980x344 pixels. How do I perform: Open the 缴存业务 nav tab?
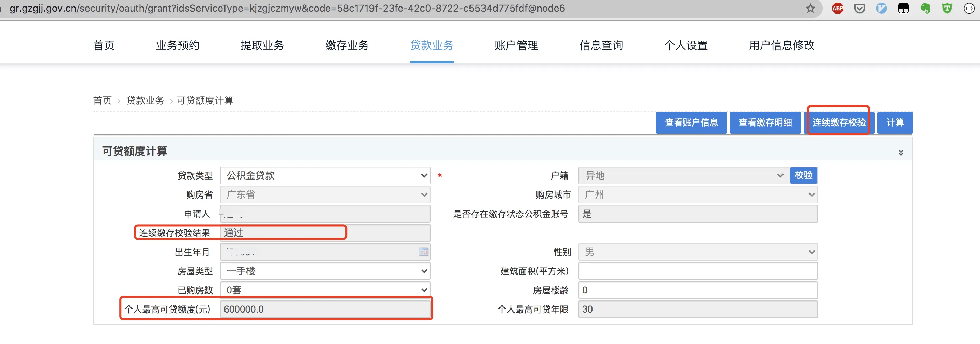(x=347, y=45)
